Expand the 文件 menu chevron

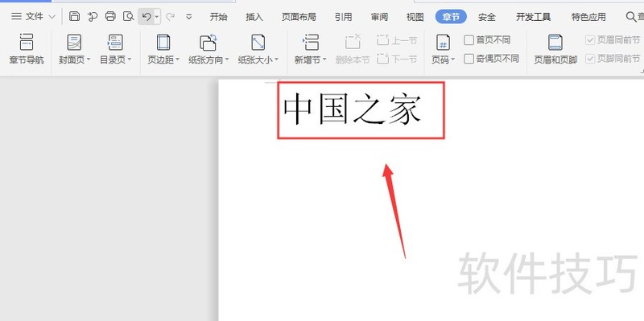click(x=52, y=17)
